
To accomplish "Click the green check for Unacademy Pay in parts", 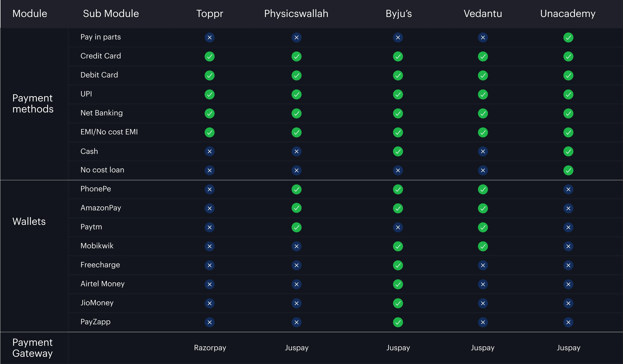I will [x=568, y=38].
